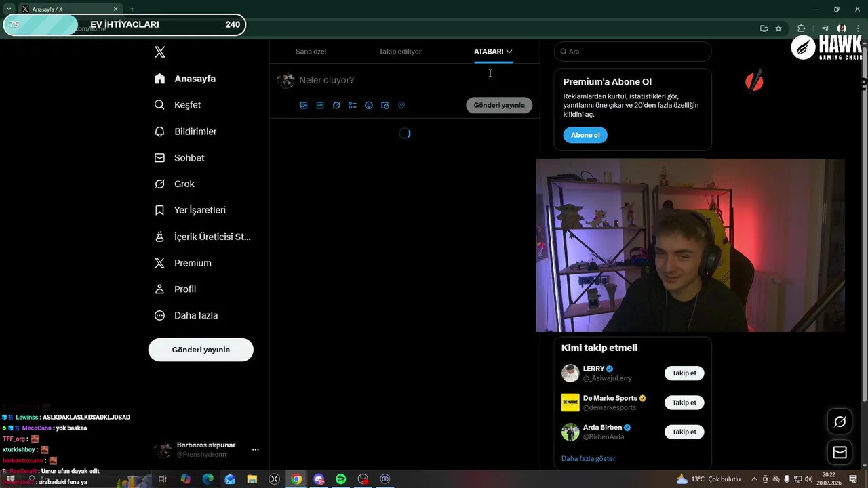The width and height of the screenshot is (868, 488).
Task: Open floating Grok button
Action: 840,422
